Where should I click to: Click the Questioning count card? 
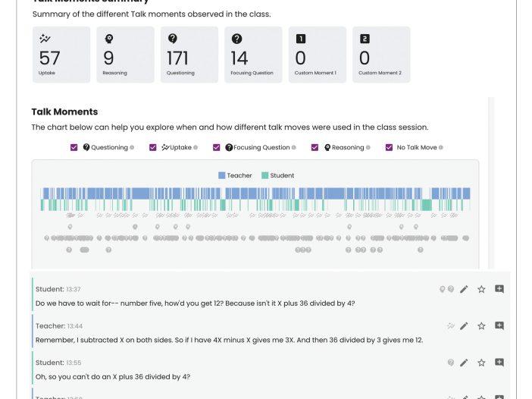[x=189, y=55]
